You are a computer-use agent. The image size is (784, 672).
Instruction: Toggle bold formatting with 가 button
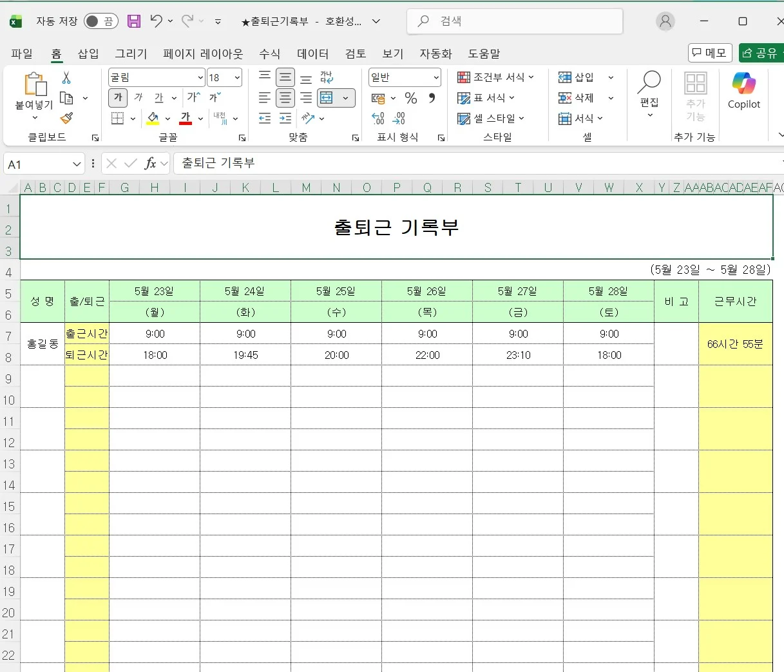(117, 97)
